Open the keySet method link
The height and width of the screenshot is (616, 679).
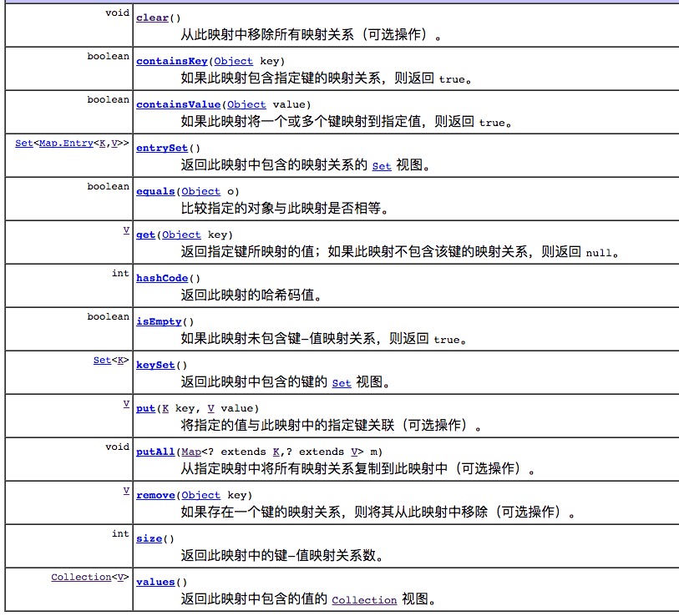155,365
